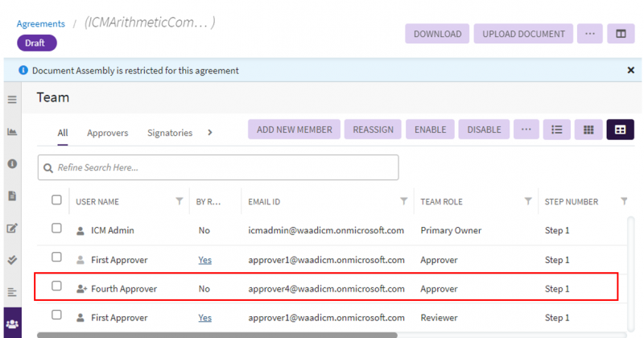Click the ICMArithmeticCom… agreement title
The image size is (644, 338).
150,23
